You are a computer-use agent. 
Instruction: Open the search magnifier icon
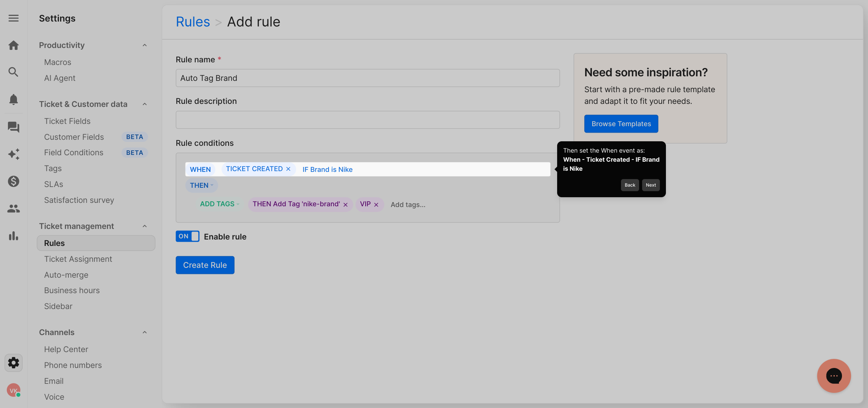click(14, 72)
